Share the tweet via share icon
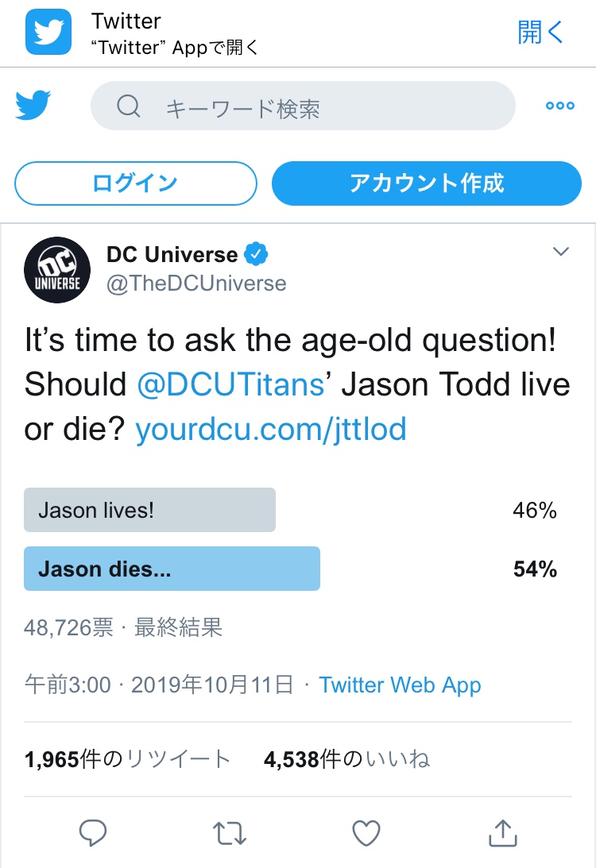Viewport: 596px width, 868px height. click(501, 833)
